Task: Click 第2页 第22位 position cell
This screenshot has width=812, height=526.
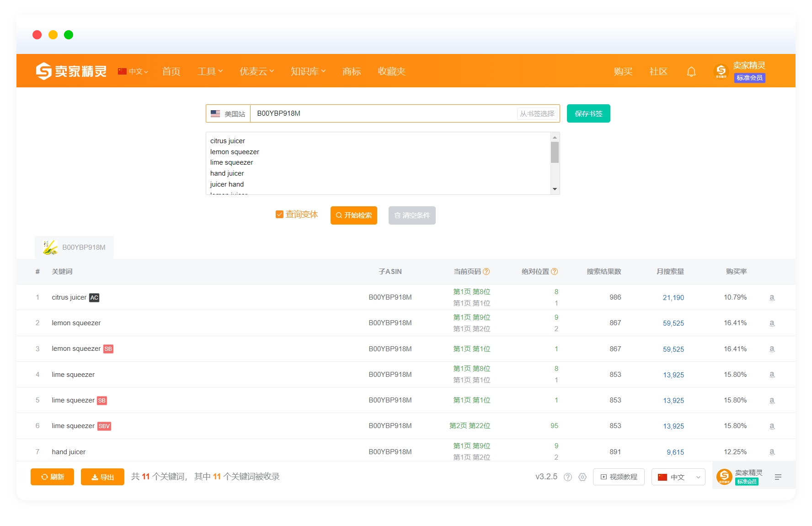Action: coord(470,426)
